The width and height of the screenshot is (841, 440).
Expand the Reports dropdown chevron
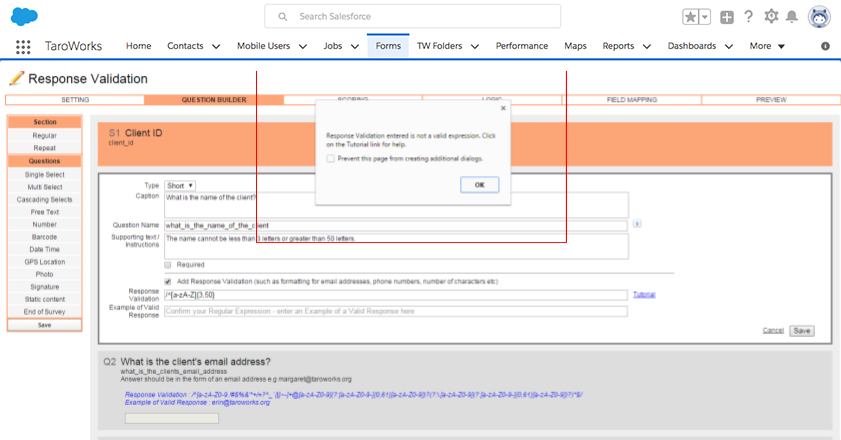pyautogui.click(x=647, y=47)
